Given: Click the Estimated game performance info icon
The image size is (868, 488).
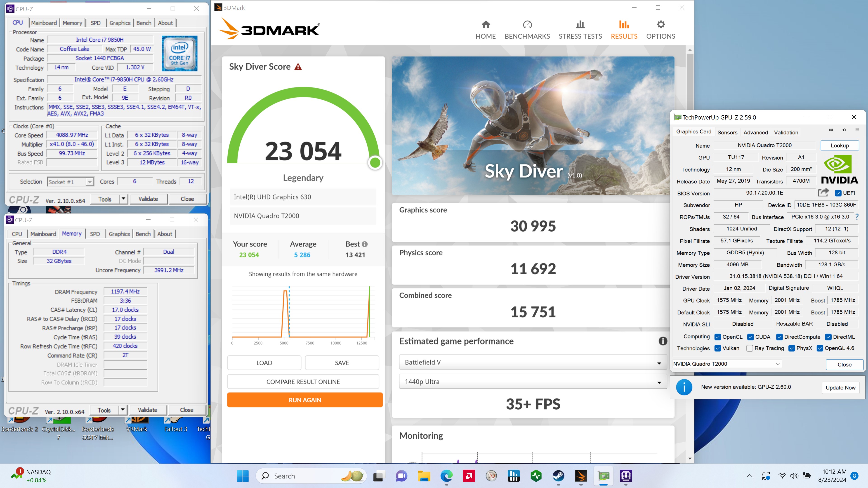Looking at the screenshot, I should 663,341.
